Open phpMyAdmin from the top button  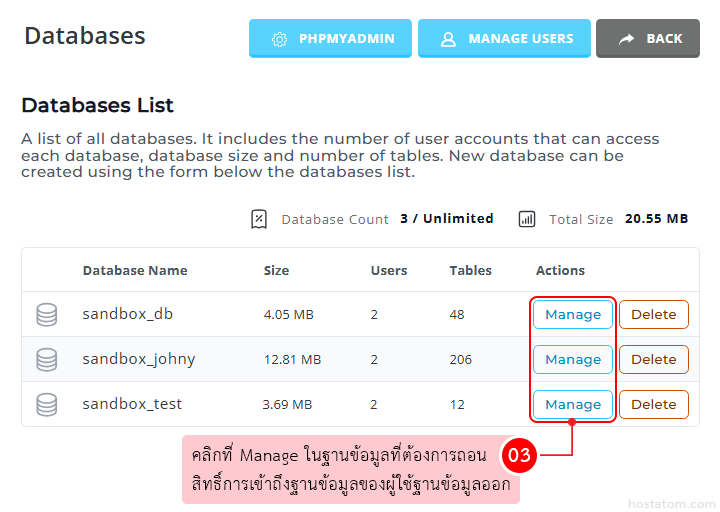330,39
